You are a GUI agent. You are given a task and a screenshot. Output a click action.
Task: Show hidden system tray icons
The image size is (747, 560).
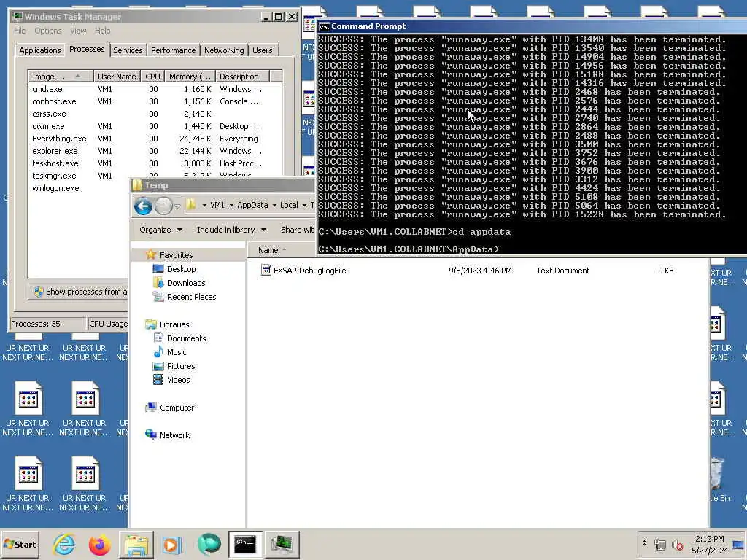point(645,544)
